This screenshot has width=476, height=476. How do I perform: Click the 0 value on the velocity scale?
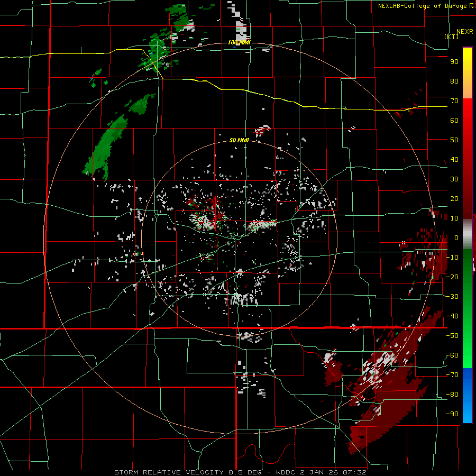(x=456, y=238)
